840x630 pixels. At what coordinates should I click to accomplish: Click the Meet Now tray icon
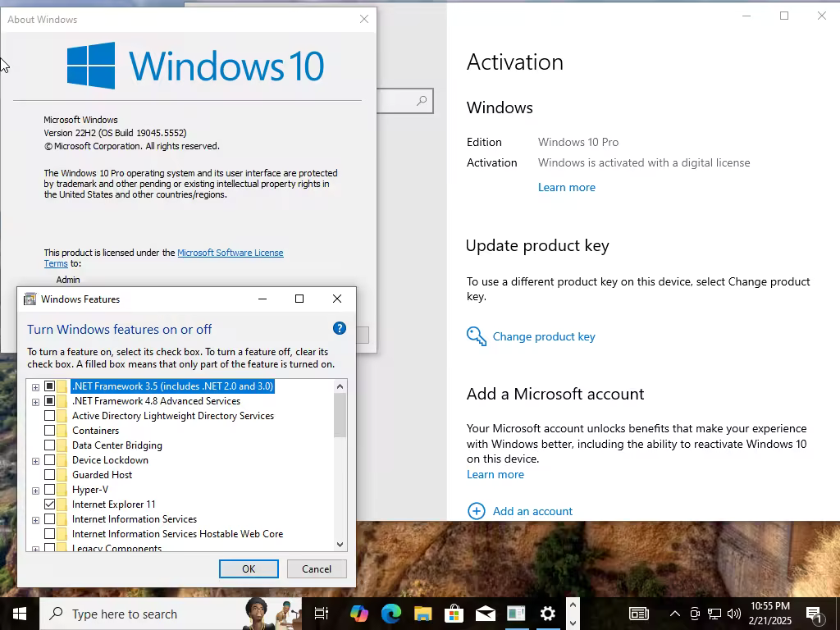pyautogui.click(x=695, y=614)
